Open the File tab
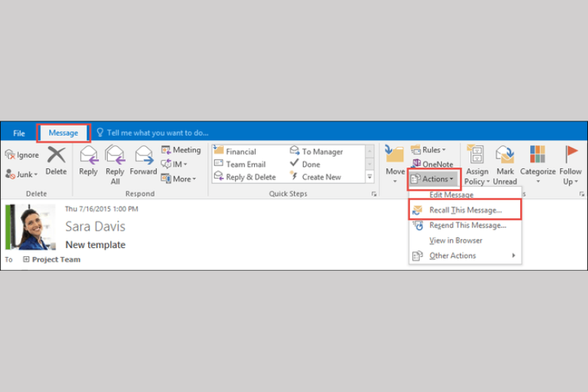 (x=19, y=133)
